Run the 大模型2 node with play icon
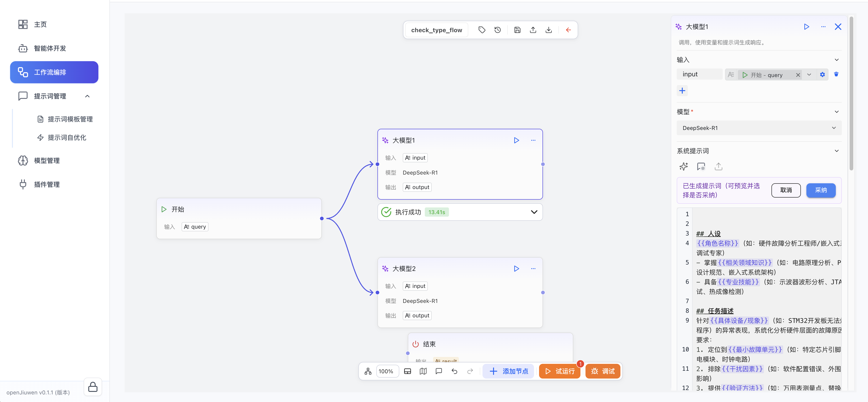 [516, 268]
